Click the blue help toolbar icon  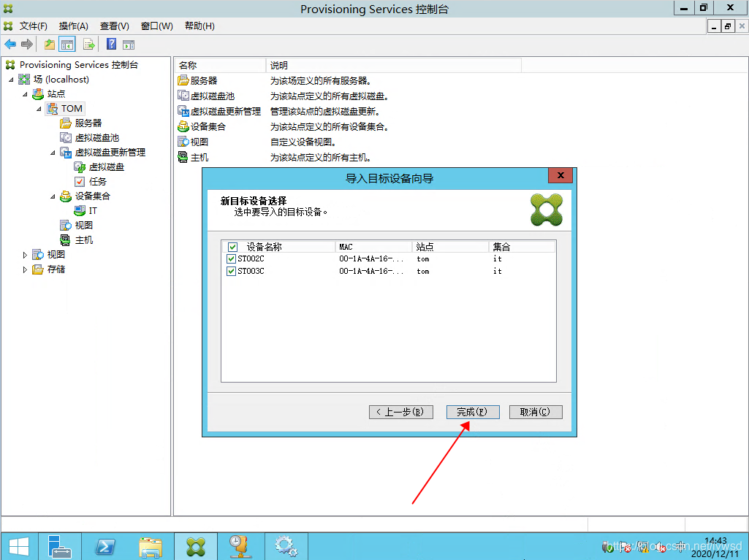(x=111, y=45)
